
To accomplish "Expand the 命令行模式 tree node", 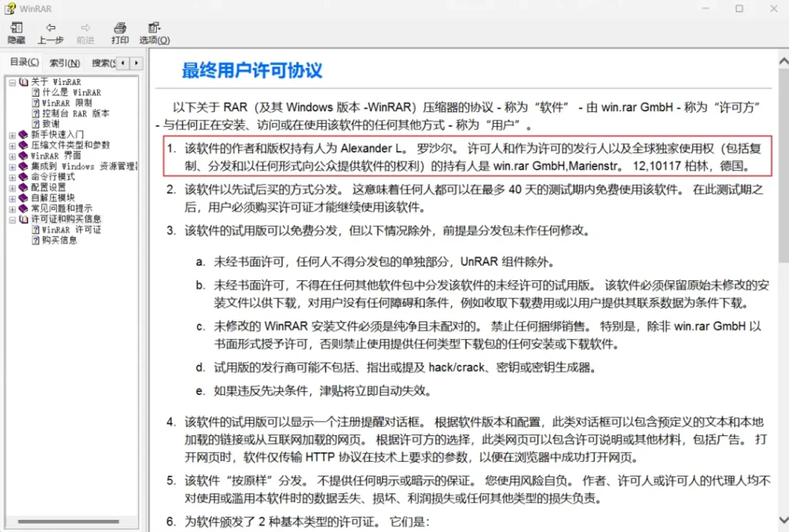I will pos(12,177).
